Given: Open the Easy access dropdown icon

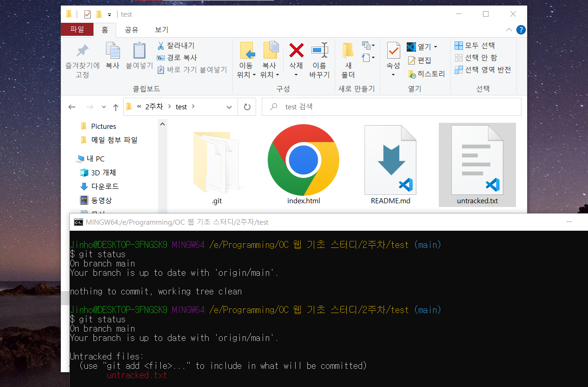Looking at the screenshot, I should 368,58.
